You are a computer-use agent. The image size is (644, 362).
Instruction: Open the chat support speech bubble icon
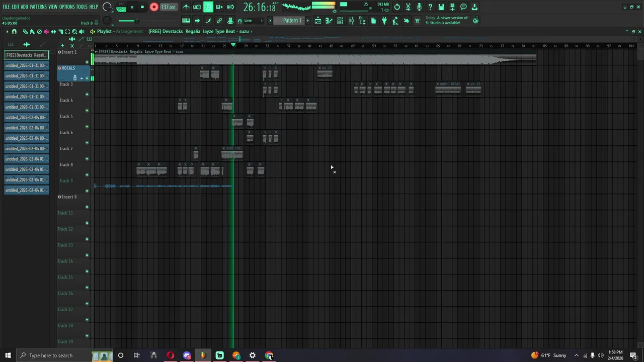tap(463, 7)
